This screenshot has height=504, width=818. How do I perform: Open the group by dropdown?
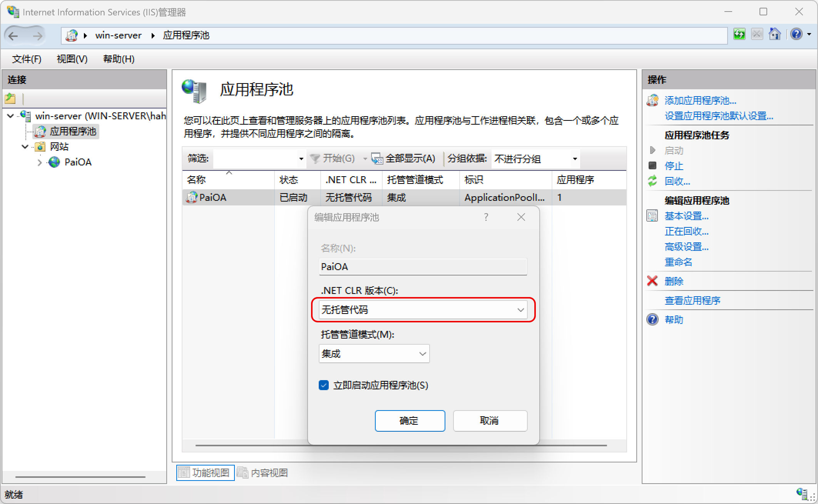click(535, 159)
